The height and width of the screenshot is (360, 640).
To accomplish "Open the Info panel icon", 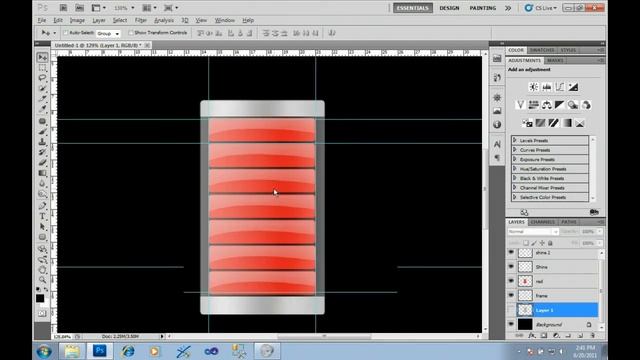I will coord(497,124).
